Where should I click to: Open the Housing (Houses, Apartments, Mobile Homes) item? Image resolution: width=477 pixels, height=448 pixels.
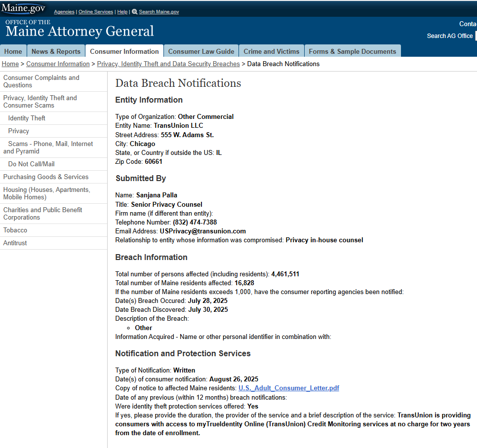click(x=53, y=193)
